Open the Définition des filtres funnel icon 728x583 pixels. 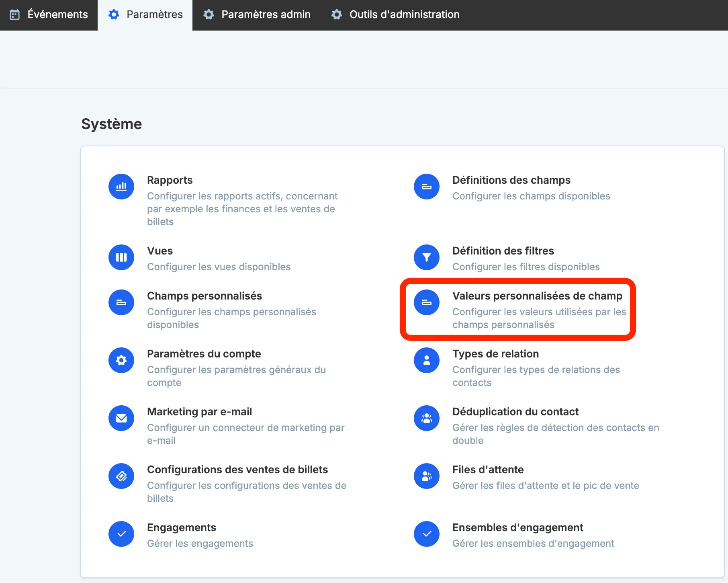[427, 257]
